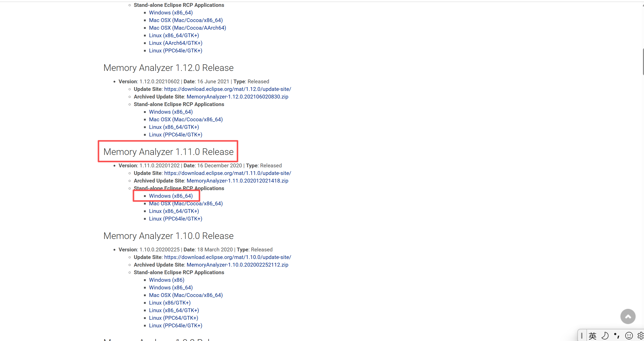644x341 pixels.
Task: Click the IME half-moon width toggle icon
Action: pyautogui.click(x=605, y=336)
